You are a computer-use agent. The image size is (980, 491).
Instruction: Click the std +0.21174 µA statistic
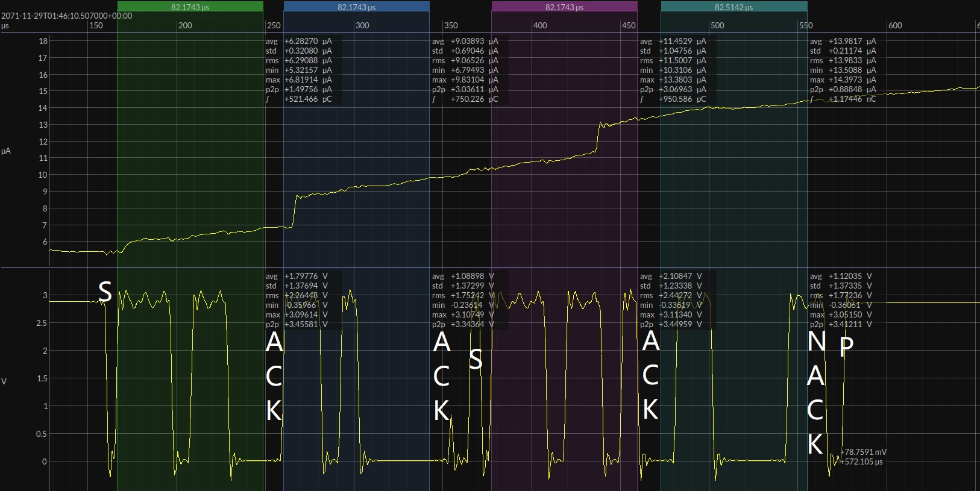[843, 51]
